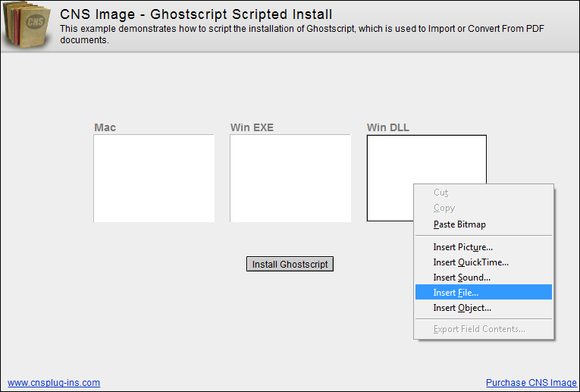
Task: Select the Mac container field
Action: [x=154, y=178]
